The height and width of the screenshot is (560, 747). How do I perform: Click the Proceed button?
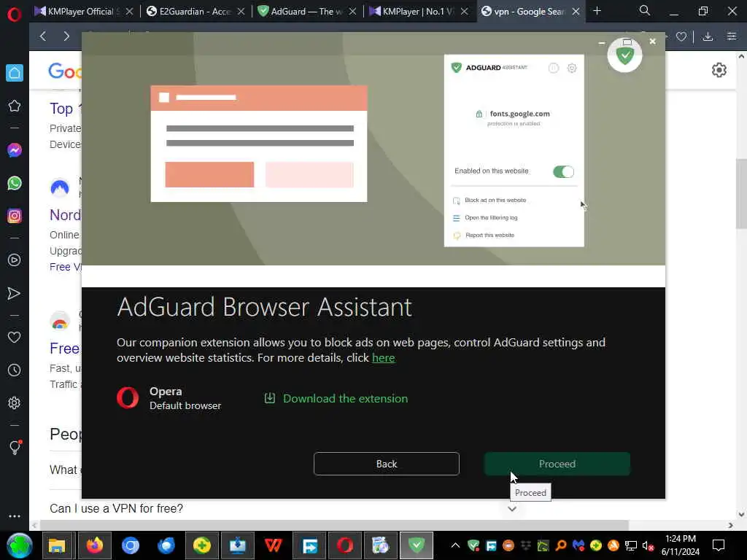point(557,464)
